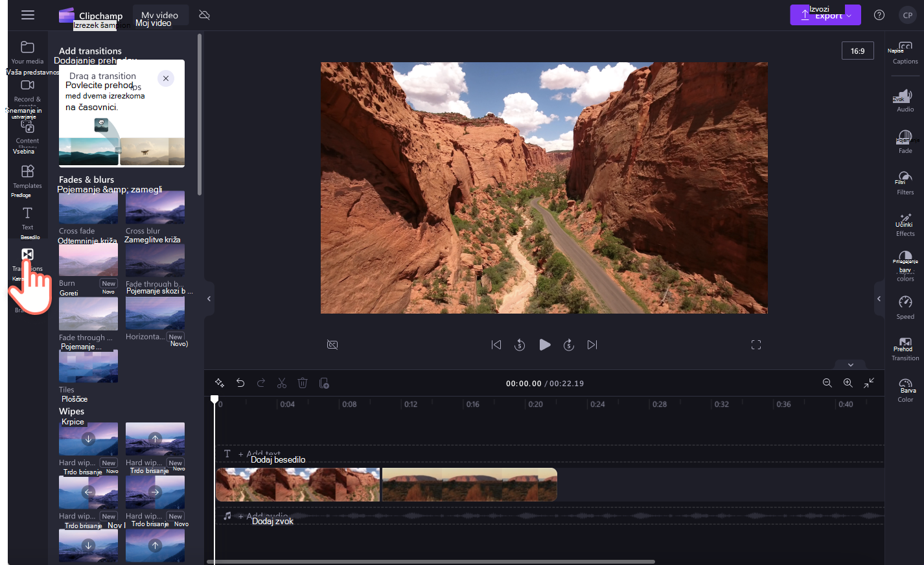Open the help question mark icon
The width and height of the screenshot is (924, 565).
879,15
